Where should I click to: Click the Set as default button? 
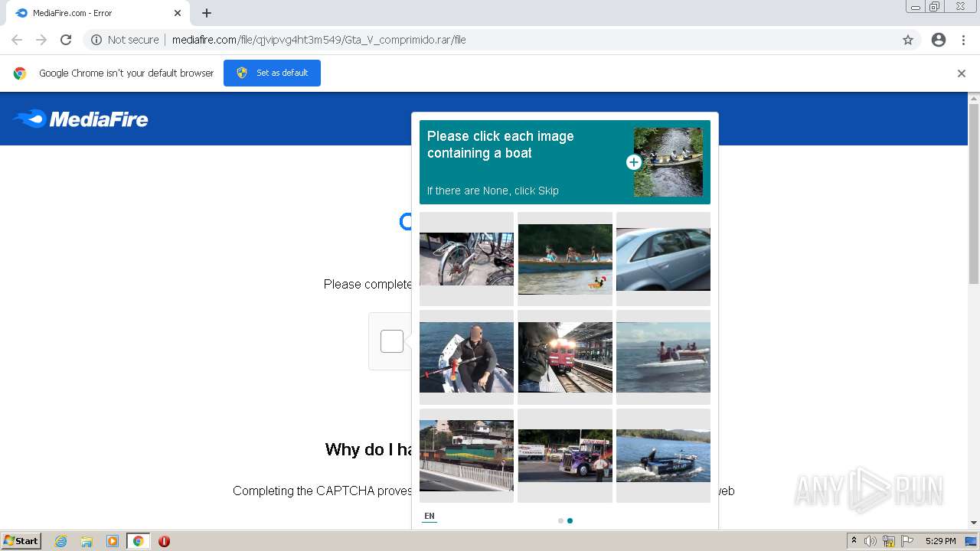pyautogui.click(x=272, y=73)
